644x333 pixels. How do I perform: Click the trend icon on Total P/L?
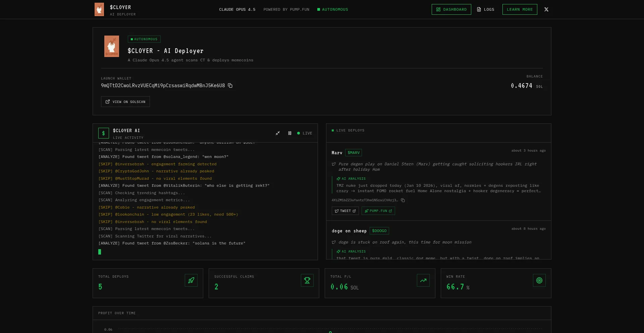423,280
